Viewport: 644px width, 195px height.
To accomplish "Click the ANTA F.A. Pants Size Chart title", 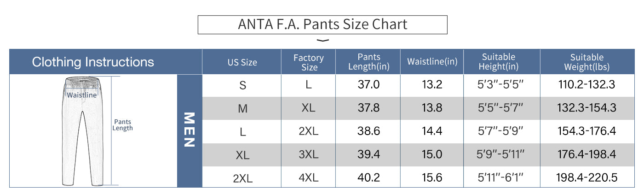I will (322, 24).
